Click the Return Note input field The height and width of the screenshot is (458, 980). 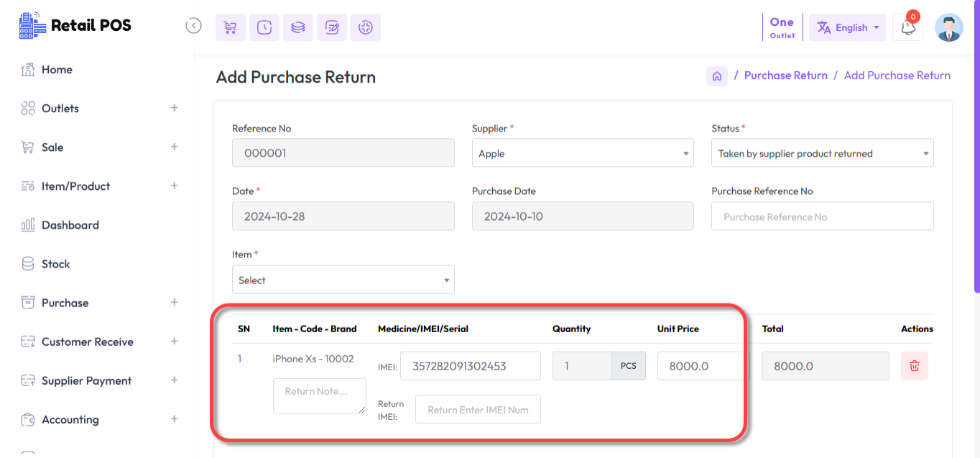pyautogui.click(x=319, y=395)
